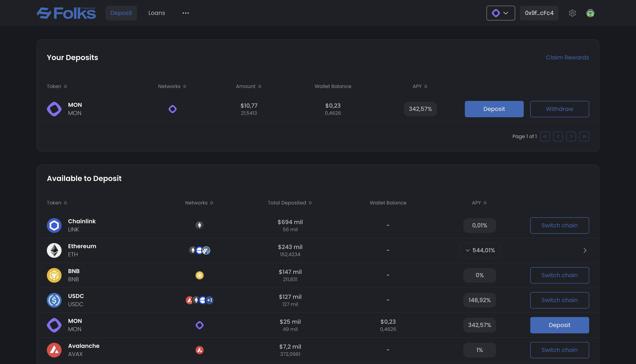The image size is (636, 364).
Task: Click the Ethereum token icon
Action: 54,250
